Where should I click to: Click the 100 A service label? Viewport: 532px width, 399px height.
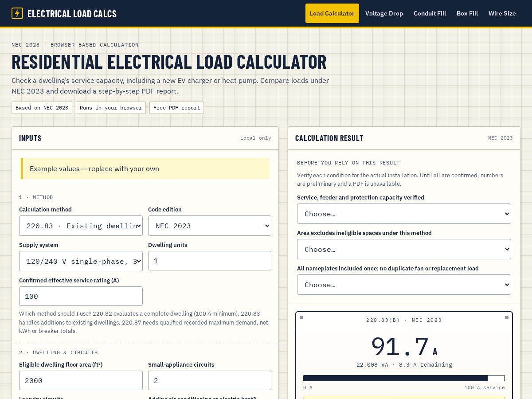[485, 388]
